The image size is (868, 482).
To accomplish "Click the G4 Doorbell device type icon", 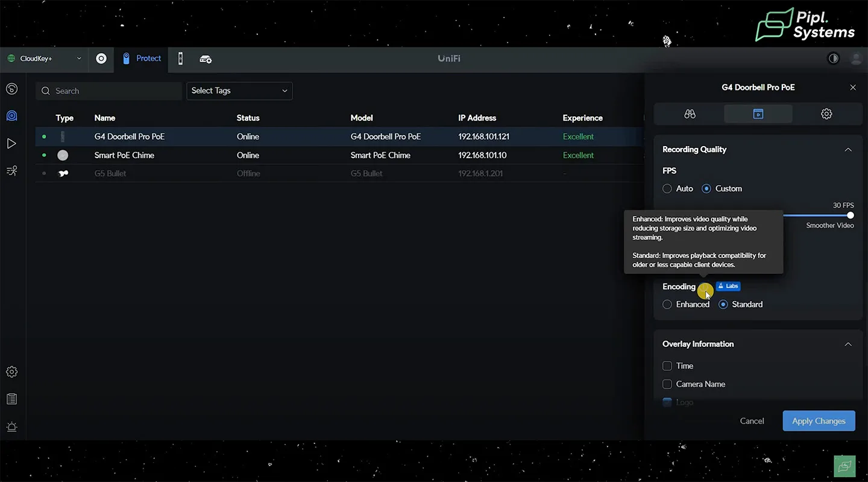I will click(x=63, y=137).
